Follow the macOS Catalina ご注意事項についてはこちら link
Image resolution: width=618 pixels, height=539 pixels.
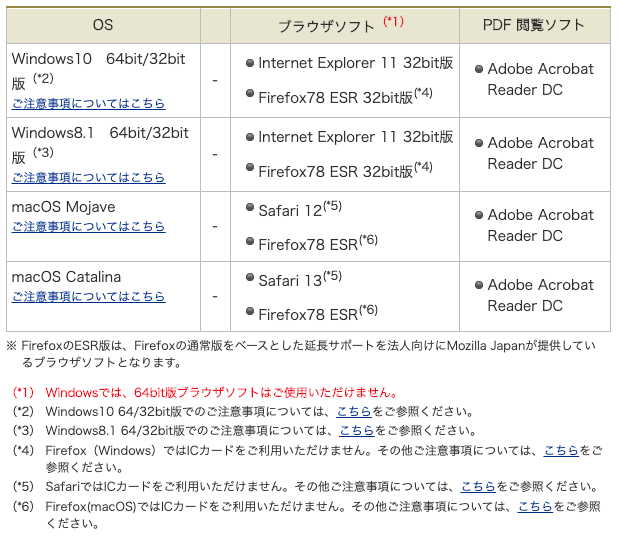89,297
